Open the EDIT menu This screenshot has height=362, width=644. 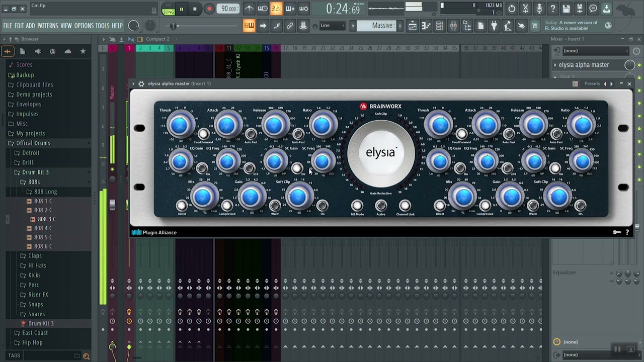click(19, 26)
